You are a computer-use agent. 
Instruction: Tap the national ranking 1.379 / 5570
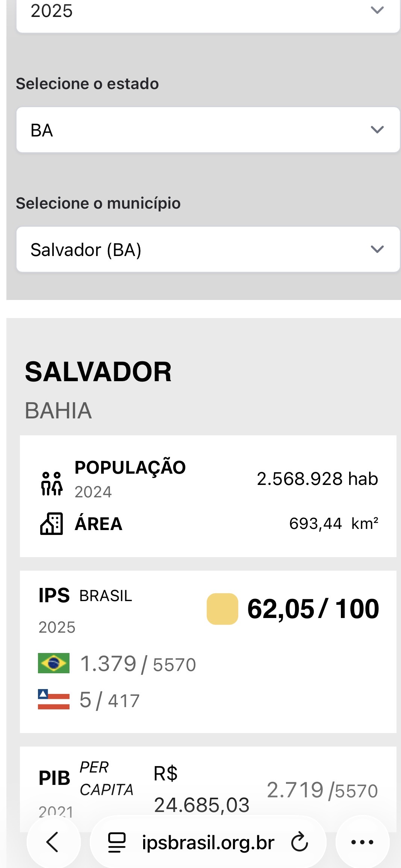click(x=138, y=663)
